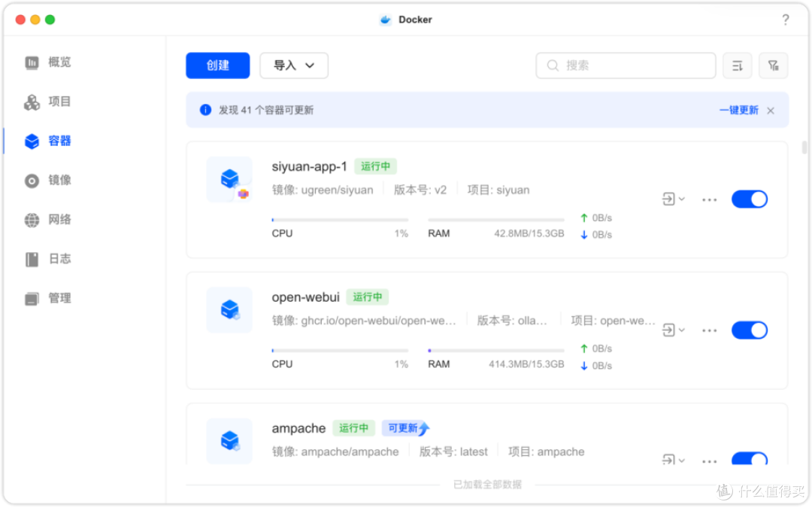The height and width of the screenshot is (508, 812).
Task: Click the info icon in update banner
Action: tap(205, 110)
